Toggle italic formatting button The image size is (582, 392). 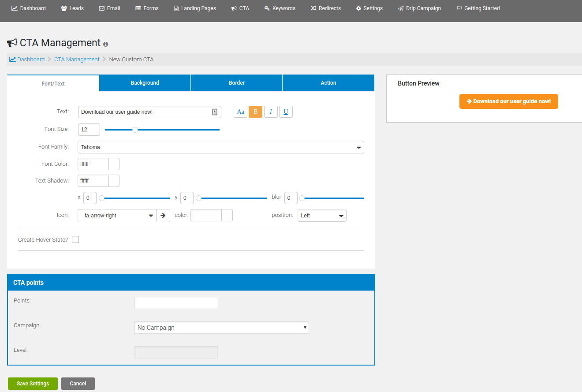271,112
